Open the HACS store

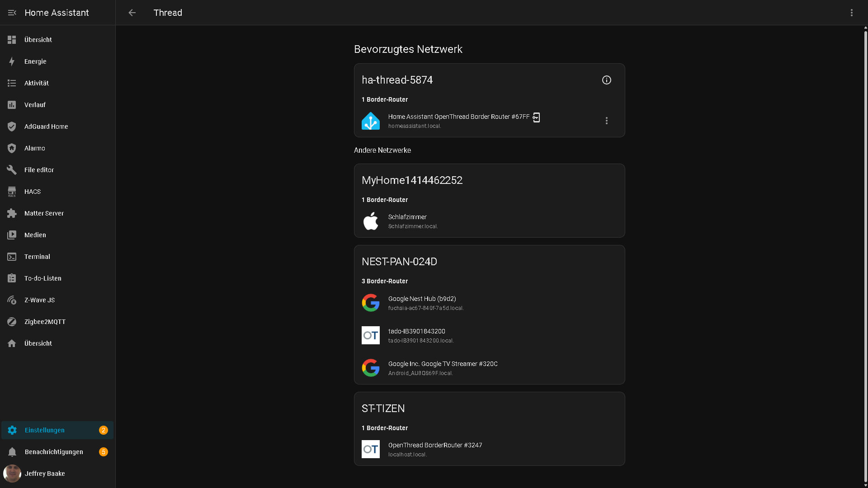pos(32,192)
